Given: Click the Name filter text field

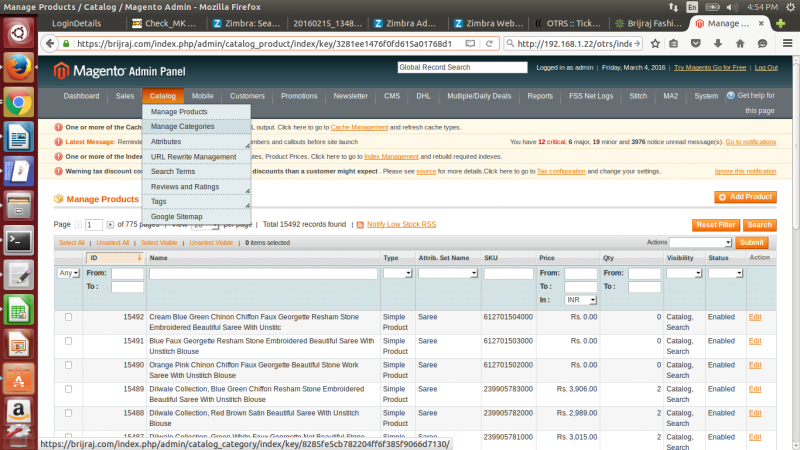Looking at the screenshot, I should (263, 273).
